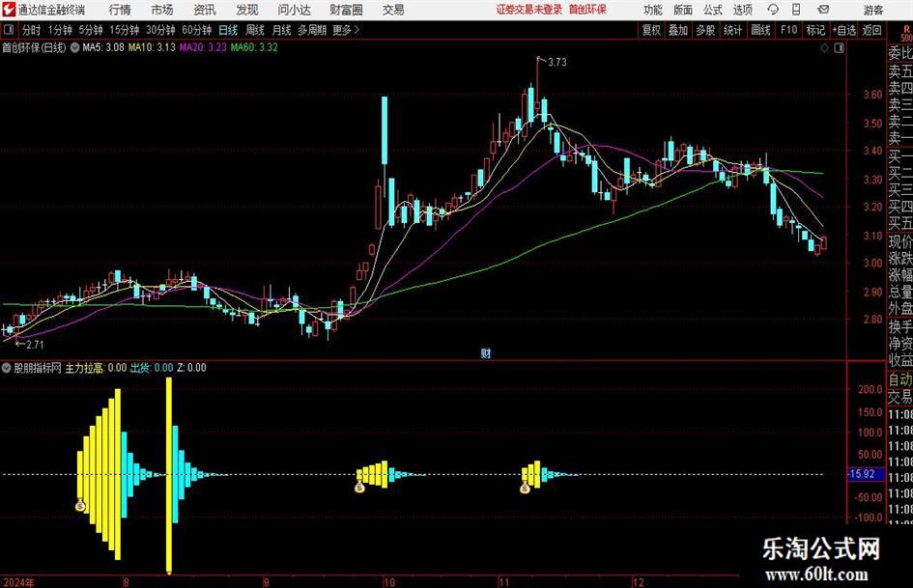Image resolution: width=913 pixels, height=588 pixels.
Task: Expand the main chart MA indicator dropdown
Action: point(74,47)
